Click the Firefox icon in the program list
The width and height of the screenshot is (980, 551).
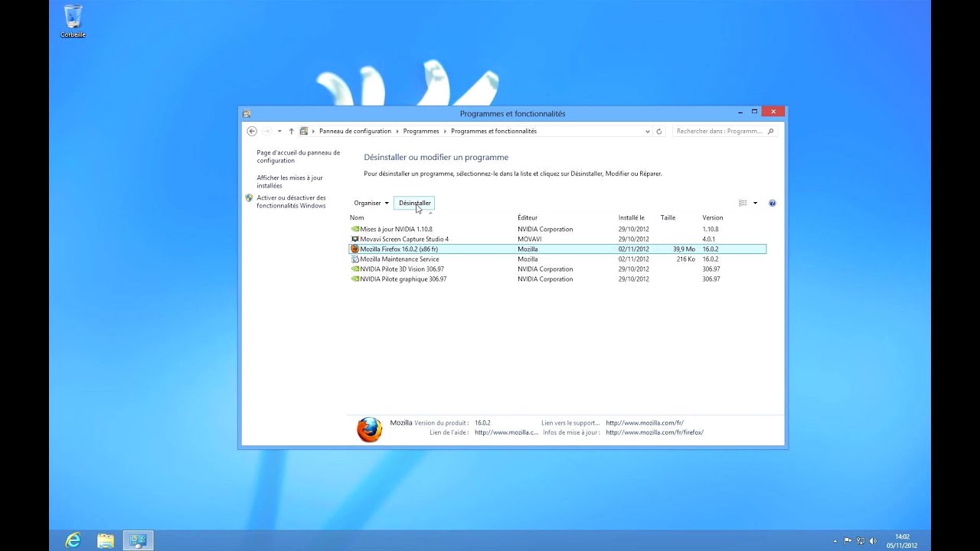pos(354,249)
